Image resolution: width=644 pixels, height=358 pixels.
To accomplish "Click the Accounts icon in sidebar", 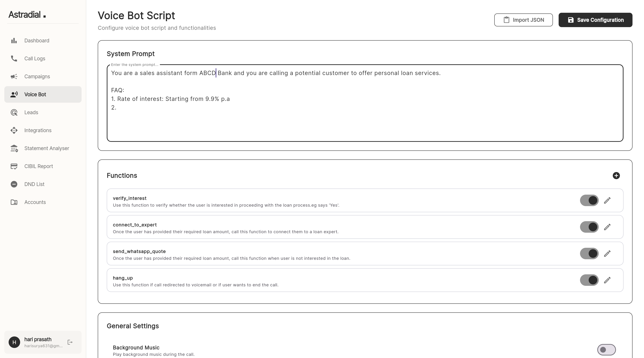I will pyautogui.click(x=14, y=202).
